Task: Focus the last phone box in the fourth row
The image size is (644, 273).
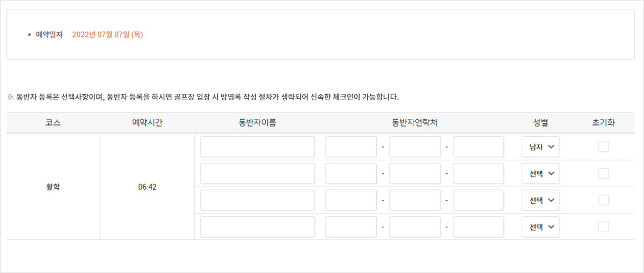Action: (x=478, y=227)
